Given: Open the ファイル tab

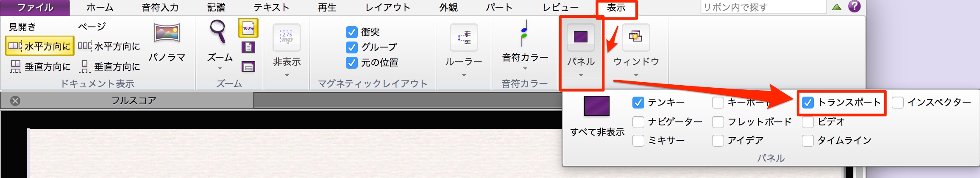Looking at the screenshot, I should point(35,8).
